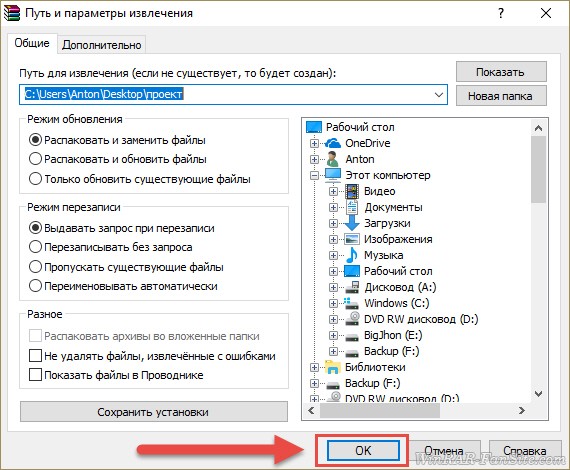Open help with Справка button
This screenshot has height=470, width=570.
(x=525, y=451)
